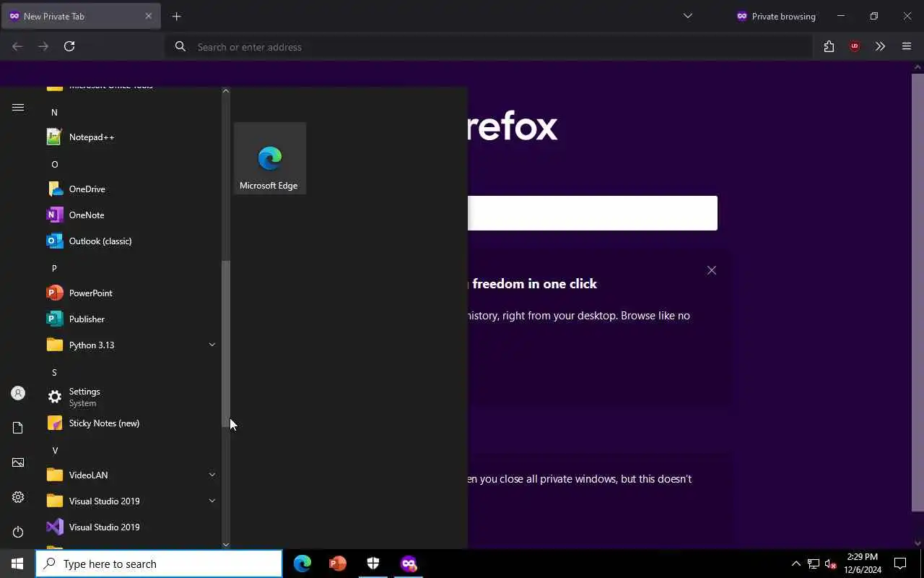
Task: Open Microsoft Edge from the taskbar
Action: pos(302,564)
